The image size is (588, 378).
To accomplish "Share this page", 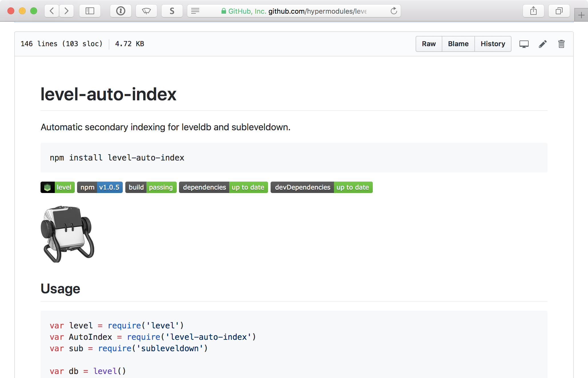I will 533,11.
